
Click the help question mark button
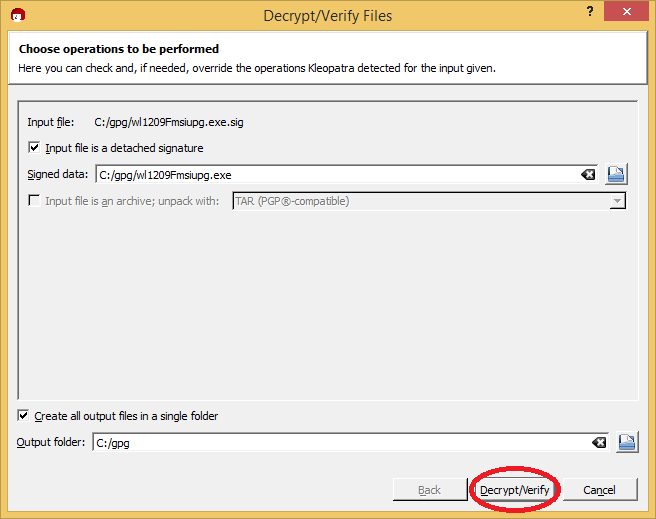click(x=590, y=11)
